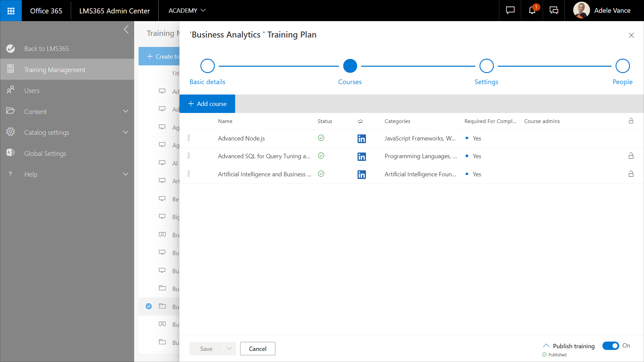The width and height of the screenshot is (644, 362).
Task: Grab drag handle of Advanced SQL row
Action: coord(189,156)
